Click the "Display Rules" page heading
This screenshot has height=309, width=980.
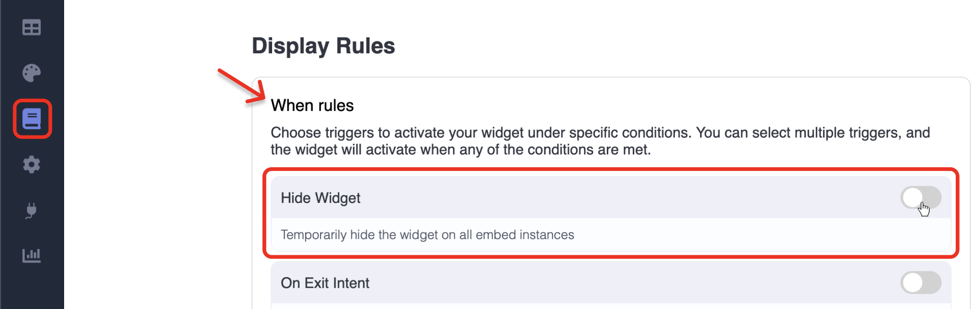click(x=323, y=46)
